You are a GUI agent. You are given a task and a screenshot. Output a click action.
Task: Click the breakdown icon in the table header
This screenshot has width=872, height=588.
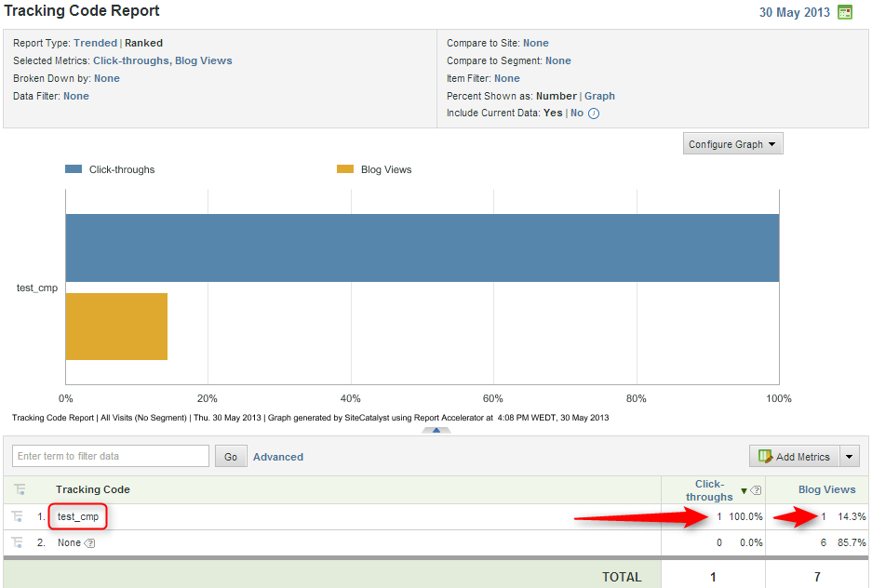20,489
